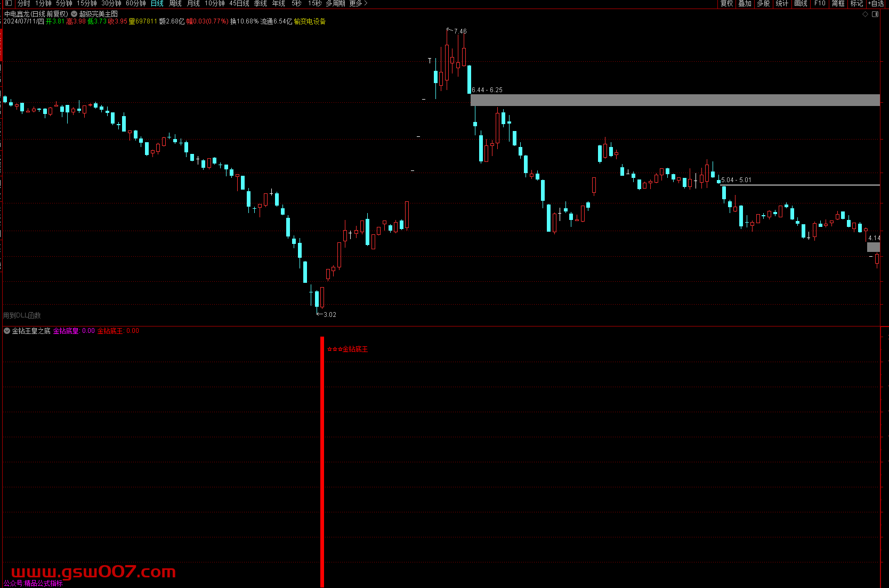The image size is (889, 588).
Task: Expand the 金钻王皇之底 indicator dropdown arrow
Action: coord(7,331)
